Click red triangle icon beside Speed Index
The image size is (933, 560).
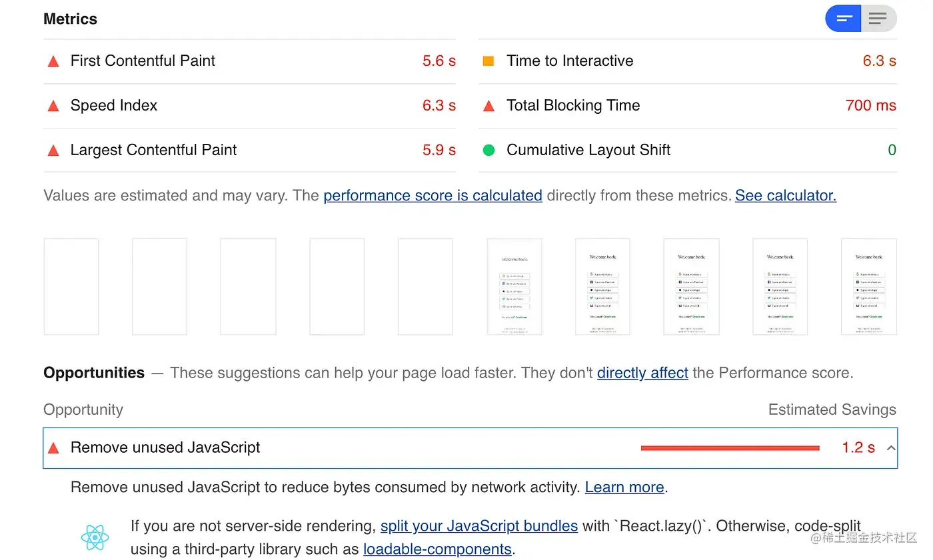click(x=53, y=106)
